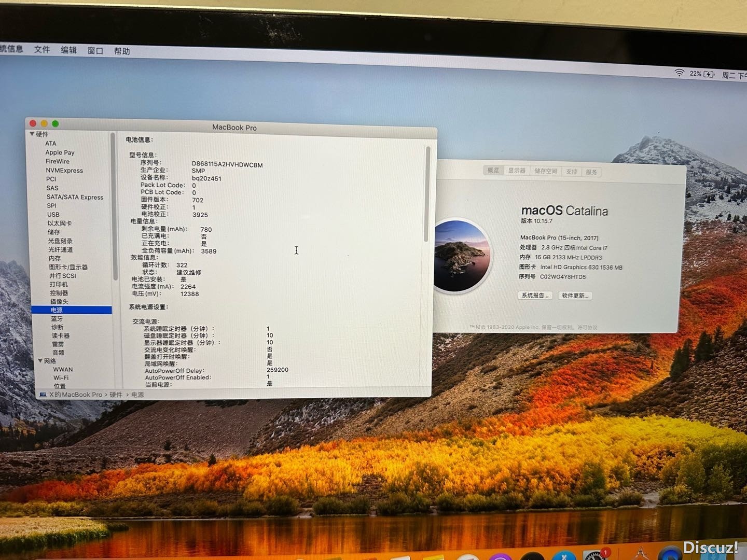
Task: Select 光盘刻录 in the sidebar
Action: [60, 241]
